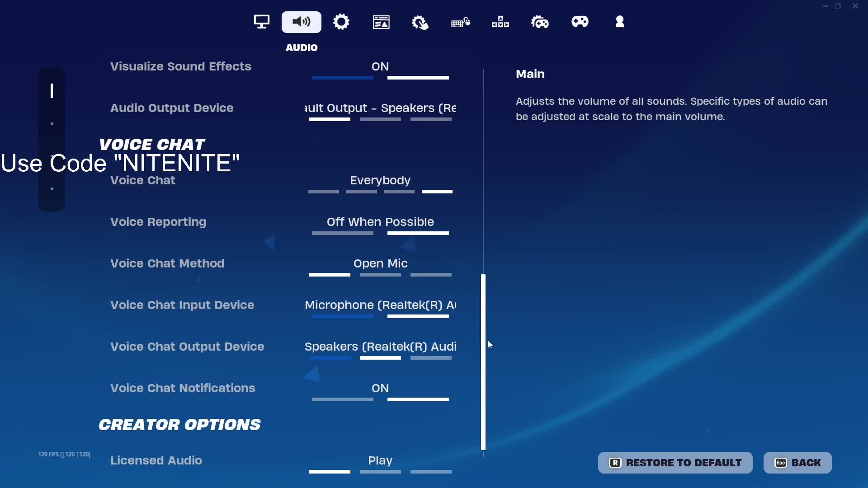The height and width of the screenshot is (488, 868).
Task: Select Voice Chat Input Device label
Action: coord(182,305)
